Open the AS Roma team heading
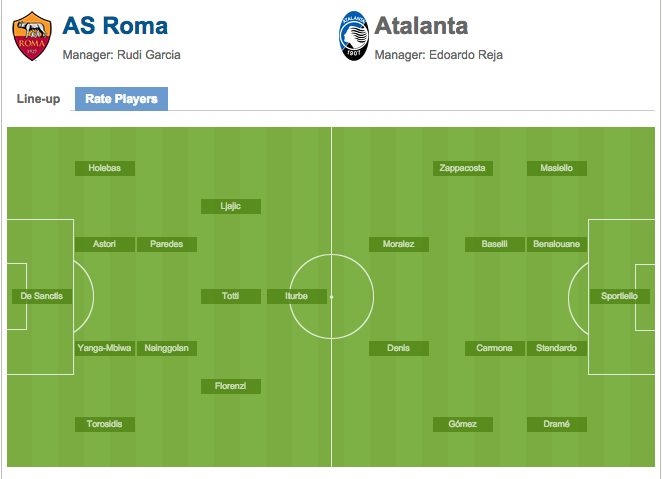The image size is (662, 479). pyautogui.click(x=115, y=26)
